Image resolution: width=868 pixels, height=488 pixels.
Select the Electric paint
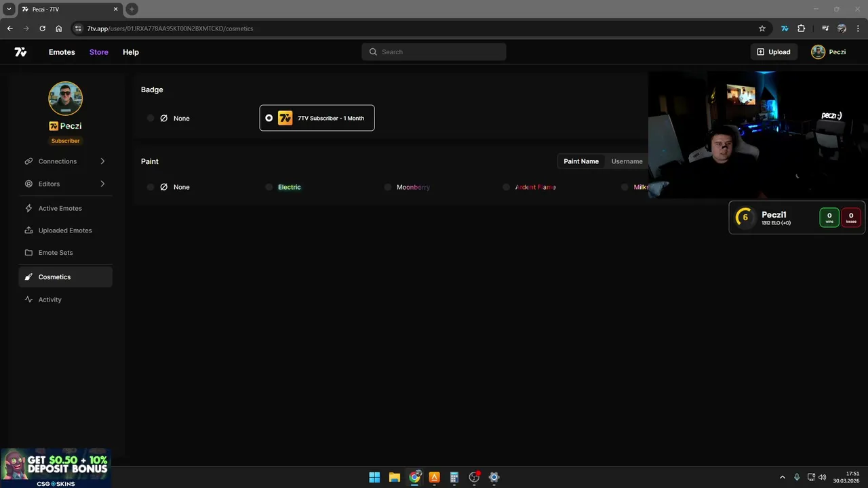283,187
